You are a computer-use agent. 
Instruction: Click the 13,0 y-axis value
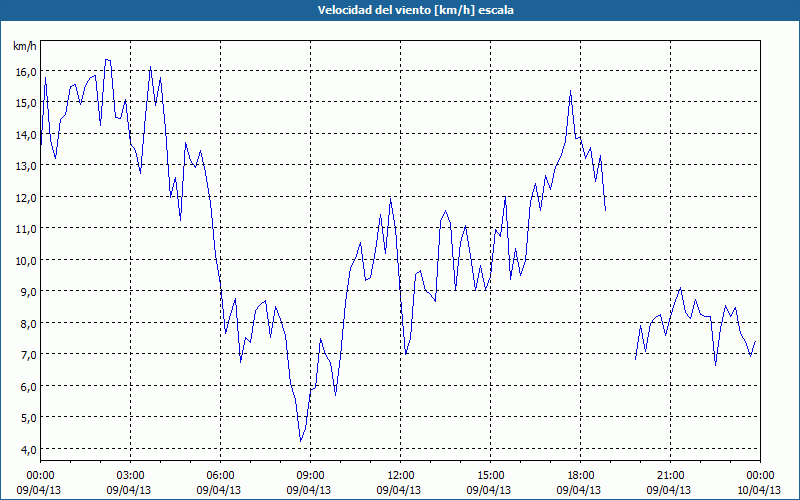[x=26, y=166]
